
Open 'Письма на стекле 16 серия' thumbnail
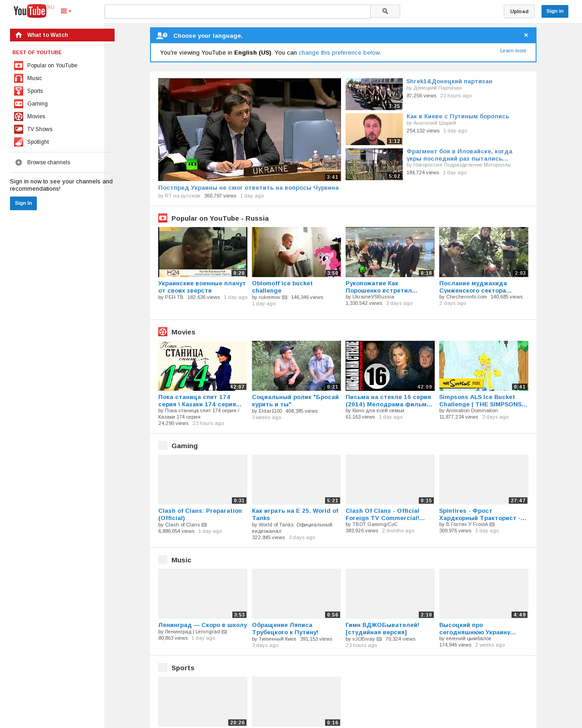coord(390,366)
